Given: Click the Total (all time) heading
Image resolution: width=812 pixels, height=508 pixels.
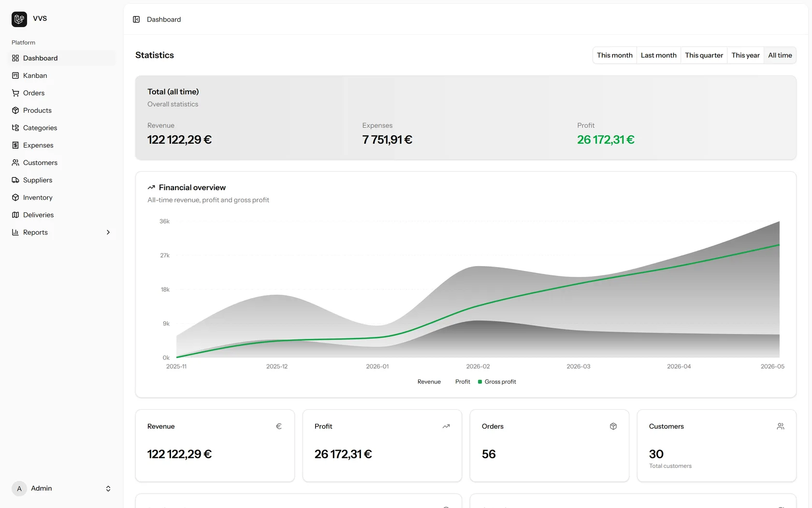Looking at the screenshot, I should (173, 91).
